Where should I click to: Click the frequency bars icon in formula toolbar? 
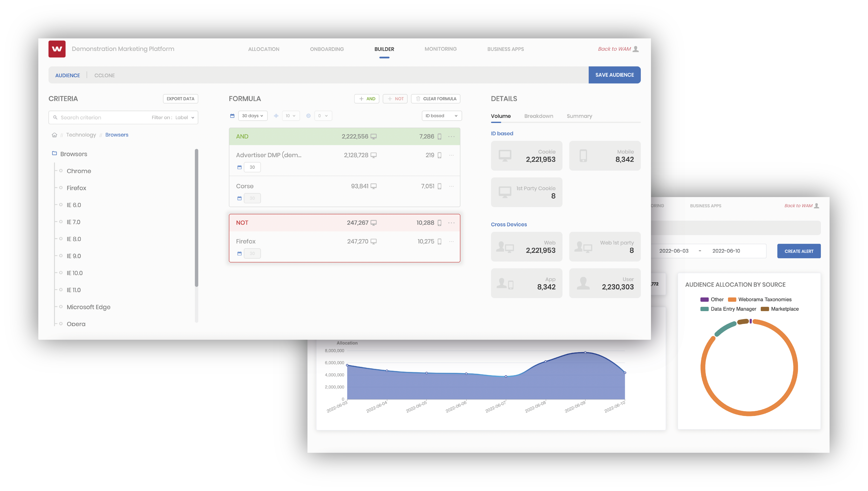click(276, 116)
